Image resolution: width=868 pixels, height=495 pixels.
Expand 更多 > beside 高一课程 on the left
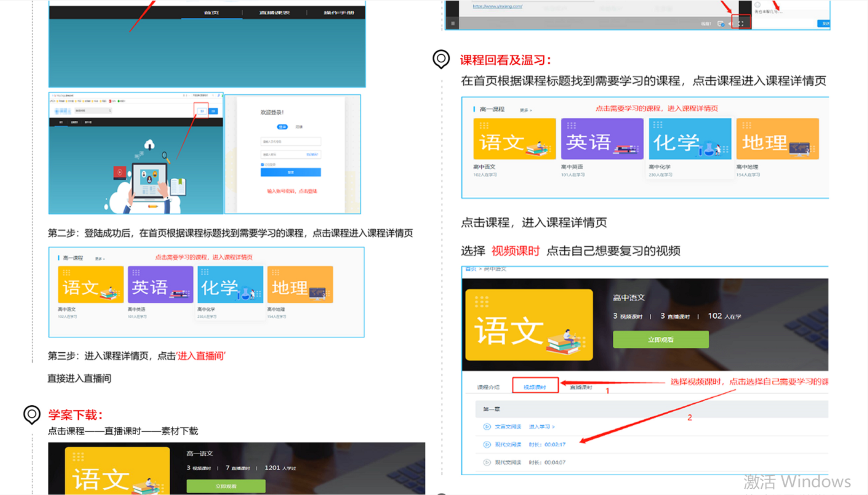(99, 259)
